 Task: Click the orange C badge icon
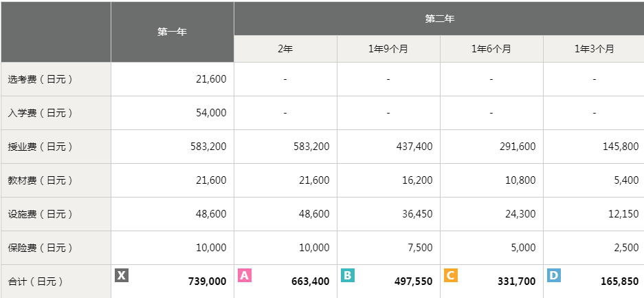coord(451,275)
